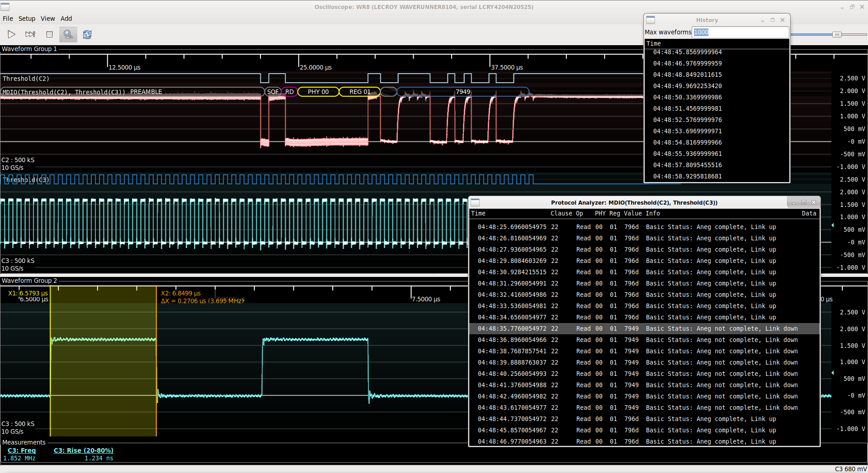The image size is (868, 473).
Task: Click the Time column header in Protocol Analyzer
Action: coord(478,213)
